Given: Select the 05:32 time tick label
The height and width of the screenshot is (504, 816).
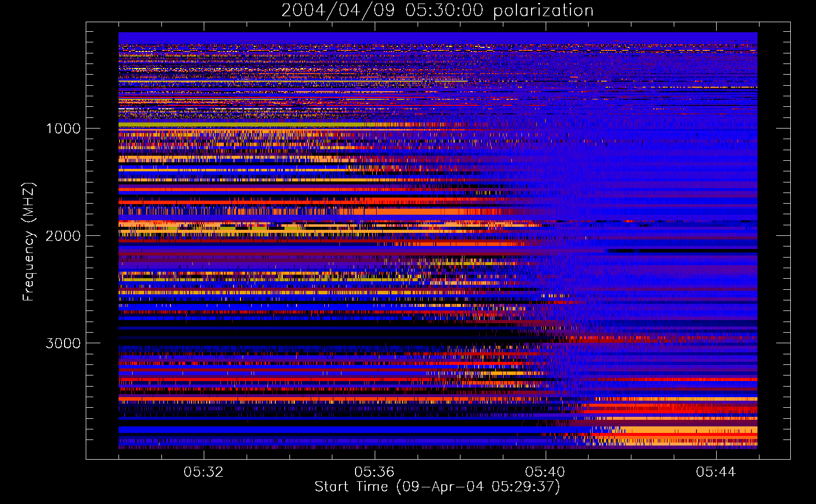Looking at the screenshot, I should [203, 472].
